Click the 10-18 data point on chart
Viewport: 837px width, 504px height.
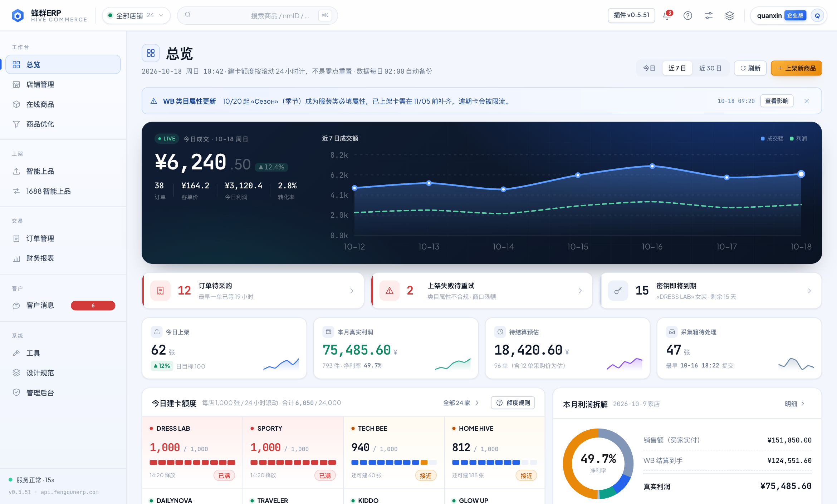pos(801,174)
